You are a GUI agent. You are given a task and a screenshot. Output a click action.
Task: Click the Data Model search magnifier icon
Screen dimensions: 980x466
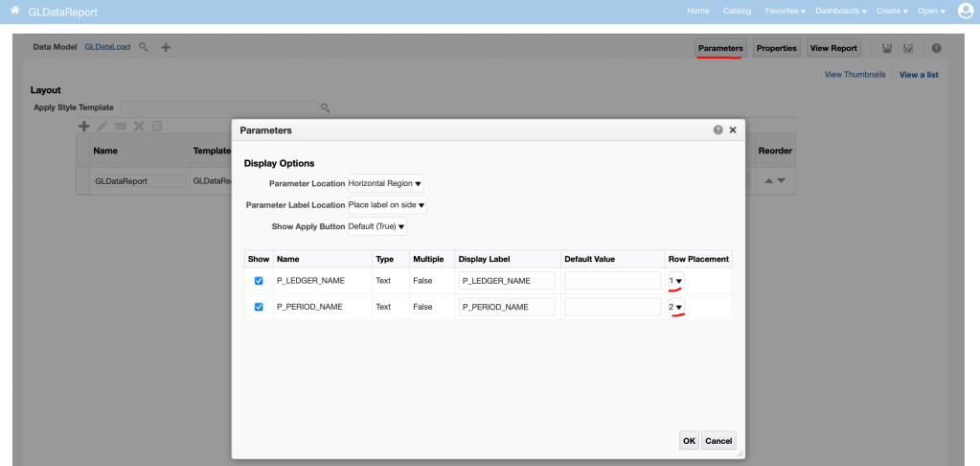point(144,47)
